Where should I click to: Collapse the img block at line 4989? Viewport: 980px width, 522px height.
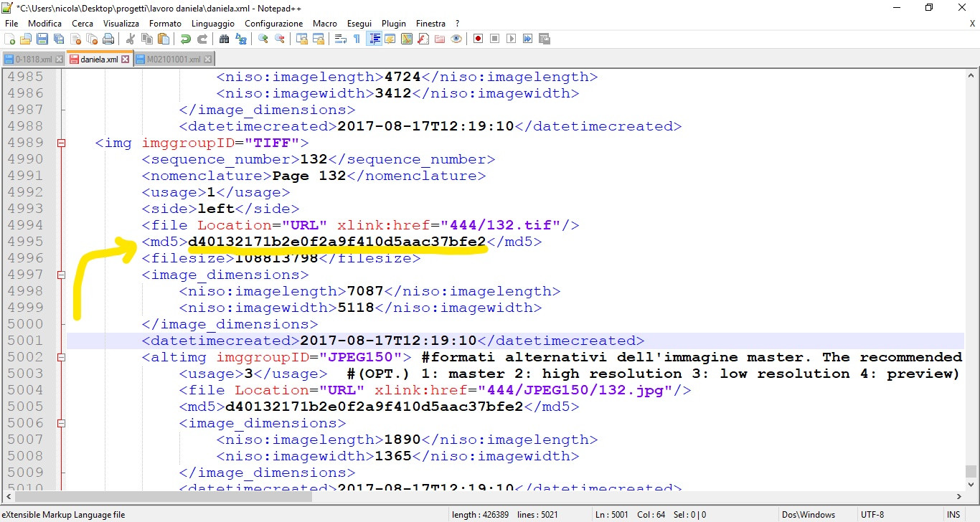[62, 143]
